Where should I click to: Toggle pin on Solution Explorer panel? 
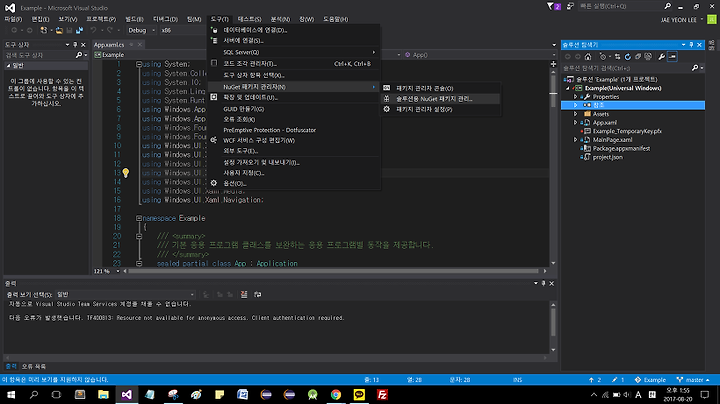691,45
